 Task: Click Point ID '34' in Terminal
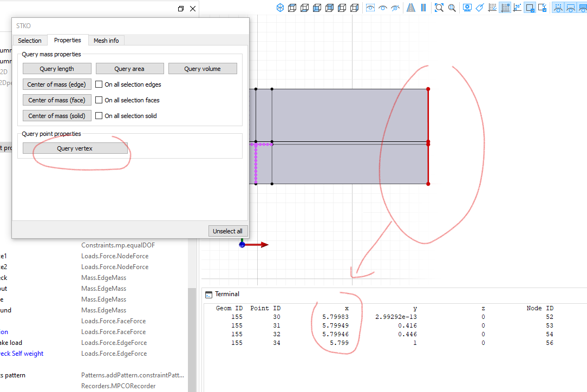pyautogui.click(x=277, y=343)
